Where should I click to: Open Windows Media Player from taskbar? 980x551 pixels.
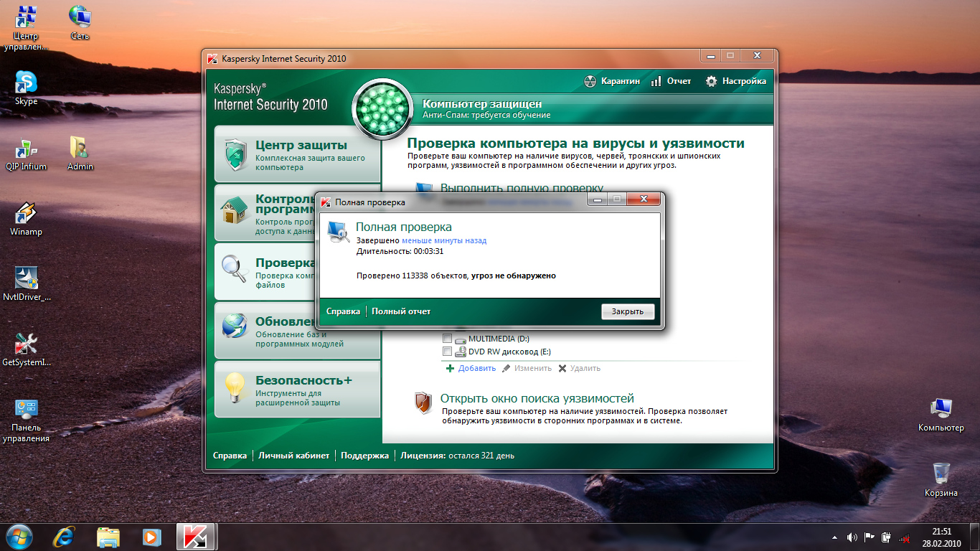tap(151, 537)
